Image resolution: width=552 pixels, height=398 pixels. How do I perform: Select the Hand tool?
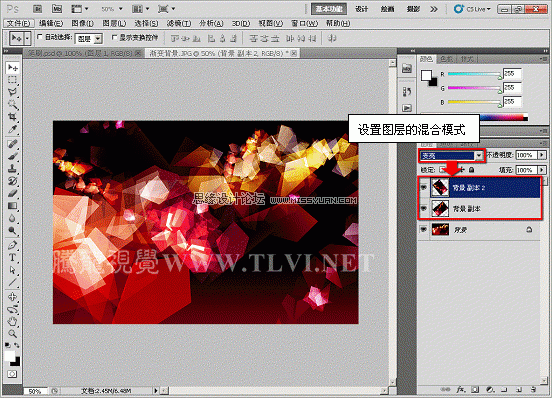(x=12, y=321)
